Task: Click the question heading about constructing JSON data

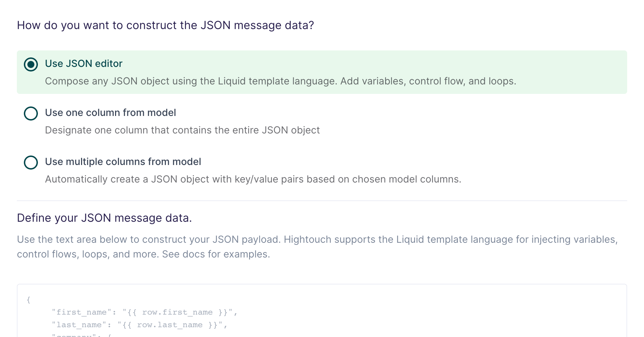Action: [x=166, y=25]
